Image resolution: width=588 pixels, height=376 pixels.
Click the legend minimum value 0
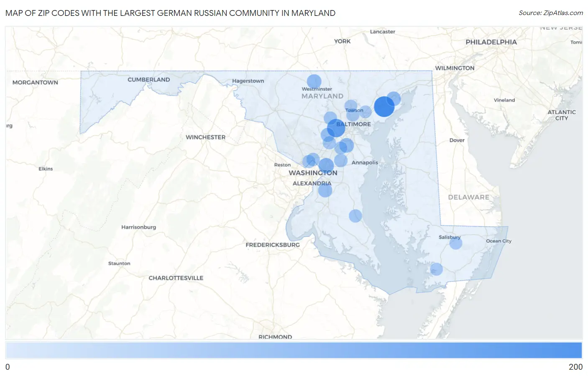click(8, 367)
